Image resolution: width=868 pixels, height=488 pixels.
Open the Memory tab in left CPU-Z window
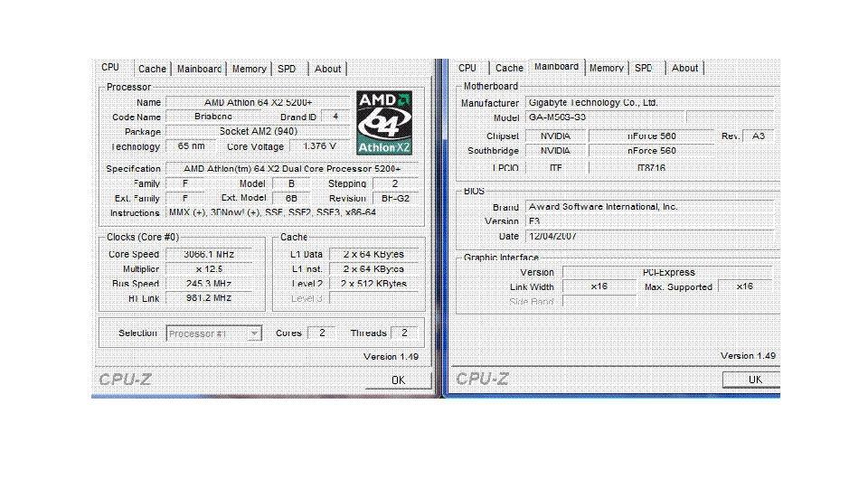pos(250,69)
